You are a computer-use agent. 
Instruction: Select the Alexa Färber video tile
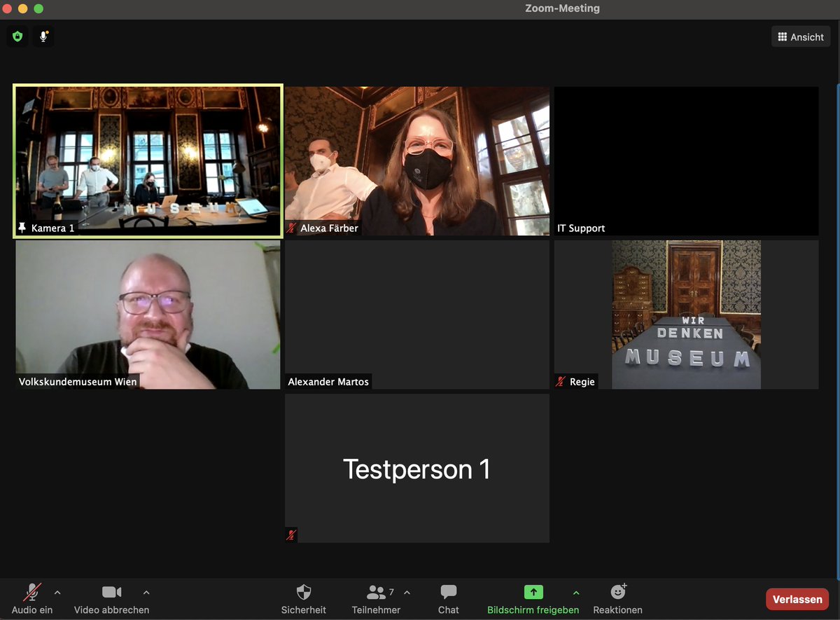(417, 161)
